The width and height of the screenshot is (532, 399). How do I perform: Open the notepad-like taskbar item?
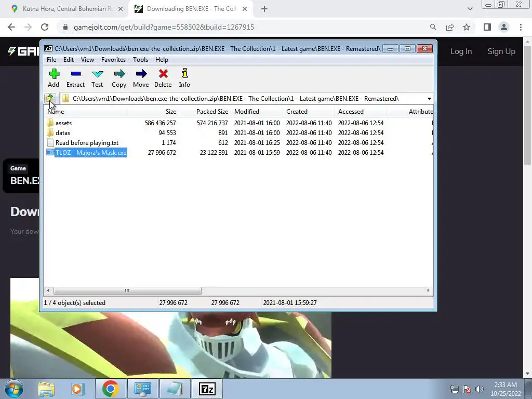pos(175,389)
